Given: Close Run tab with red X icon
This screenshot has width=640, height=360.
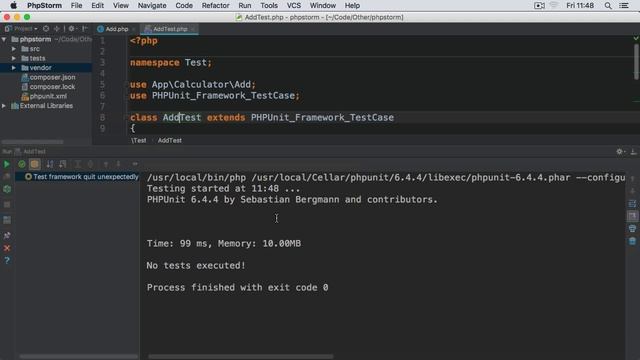Looking at the screenshot, I should coord(7,248).
